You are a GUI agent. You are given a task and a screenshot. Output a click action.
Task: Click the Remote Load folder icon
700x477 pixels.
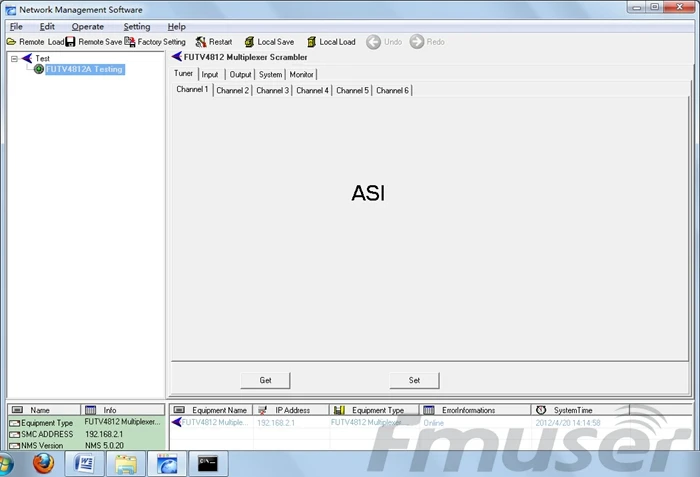(x=11, y=42)
